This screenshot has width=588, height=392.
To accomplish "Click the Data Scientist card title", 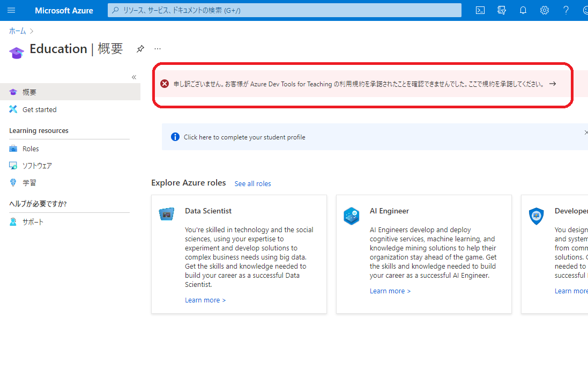I will click(x=208, y=211).
